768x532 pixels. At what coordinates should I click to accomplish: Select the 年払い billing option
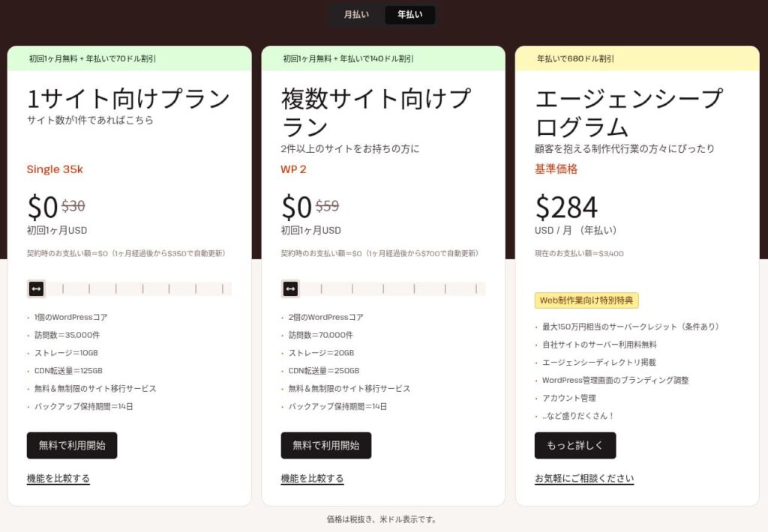[409, 14]
